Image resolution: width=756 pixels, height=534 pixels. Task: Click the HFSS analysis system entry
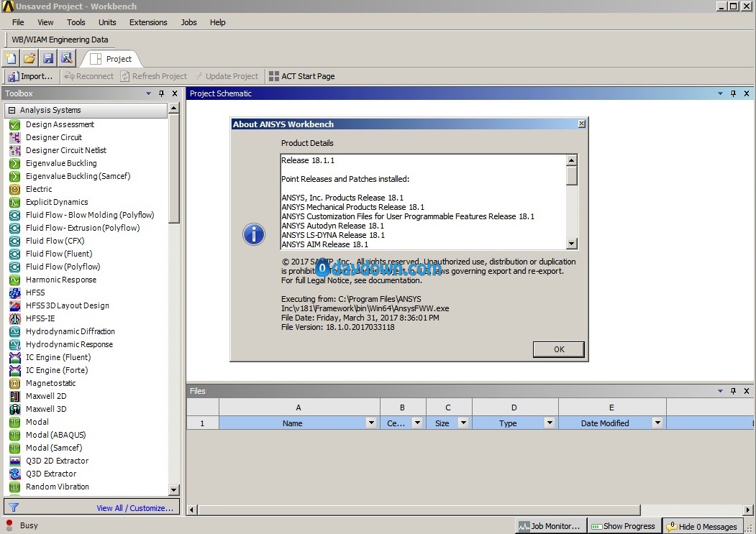[35, 293]
